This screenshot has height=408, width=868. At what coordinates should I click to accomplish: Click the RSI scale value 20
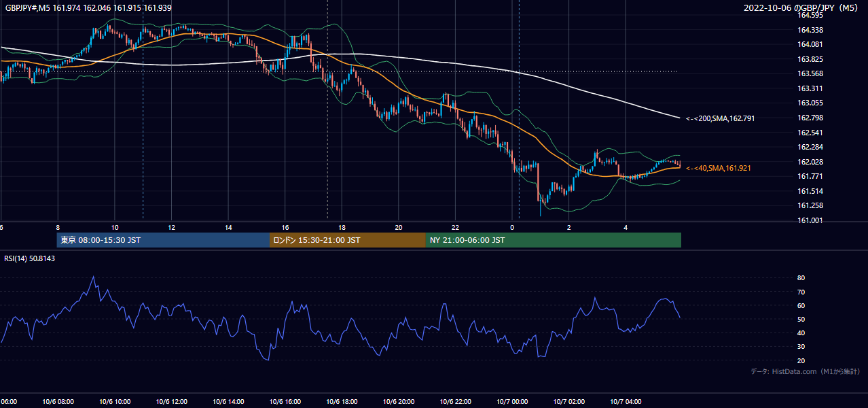pos(801,360)
